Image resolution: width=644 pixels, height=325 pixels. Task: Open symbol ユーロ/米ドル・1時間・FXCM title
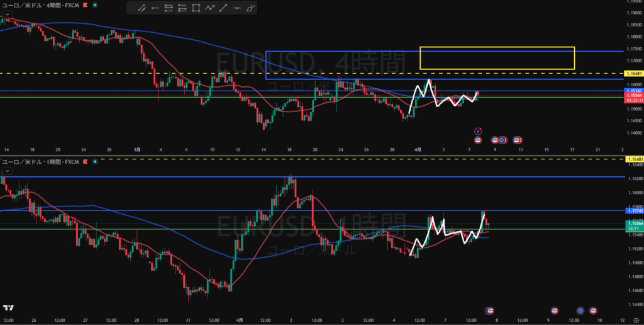[40, 162]
